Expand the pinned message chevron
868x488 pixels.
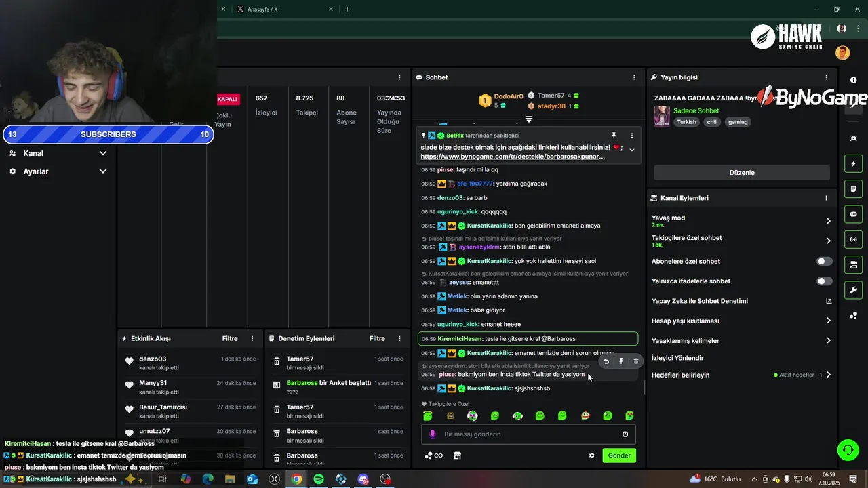click(632, 150)
